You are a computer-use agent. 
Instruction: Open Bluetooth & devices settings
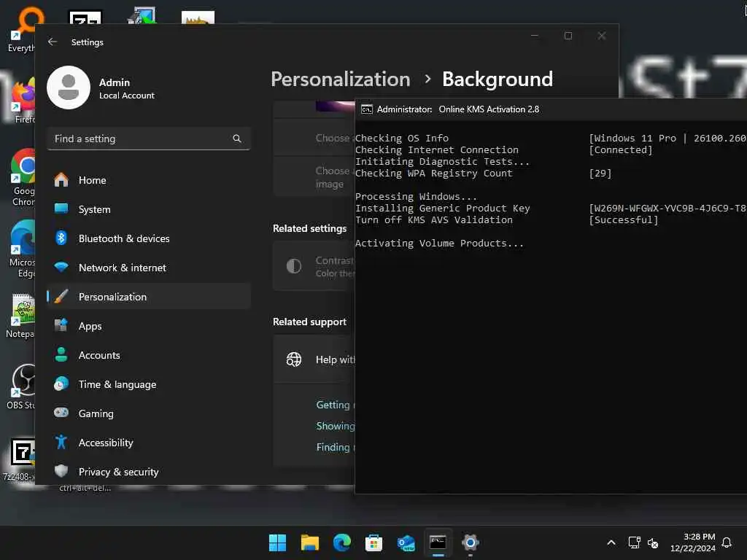pyautogui.click(x=149, y=238)
